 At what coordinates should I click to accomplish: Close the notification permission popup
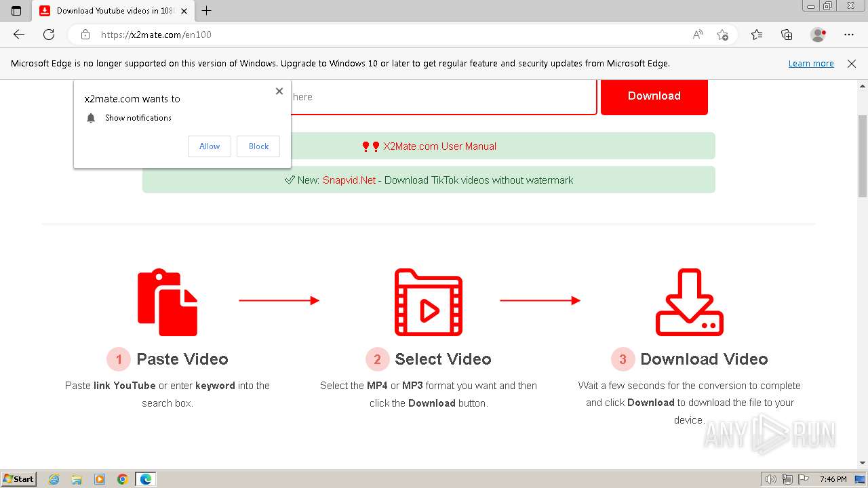pyautogui.click(x=279, y=91)
